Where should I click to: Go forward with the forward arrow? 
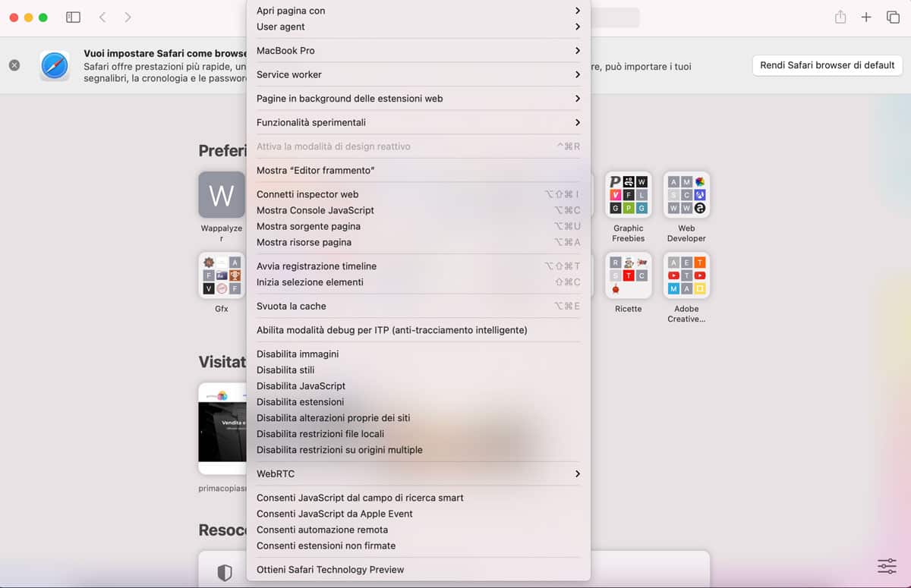(128, 17)
